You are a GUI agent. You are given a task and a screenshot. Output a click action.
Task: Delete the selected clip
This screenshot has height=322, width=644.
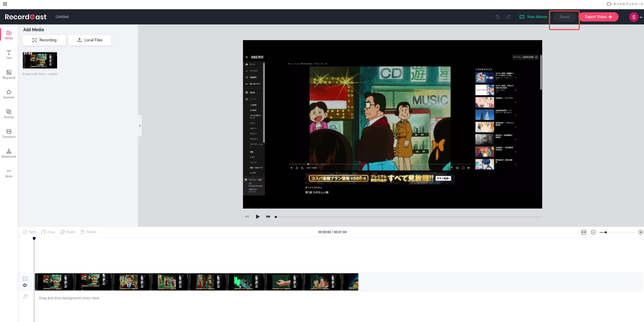click(x=88, y=232)
